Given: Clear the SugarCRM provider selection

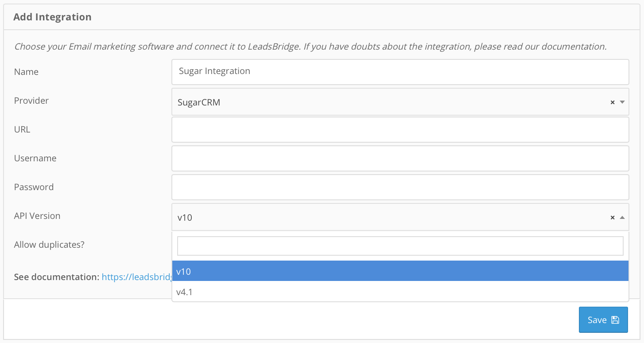Looking at the screenshot, I should pos(613,102).
